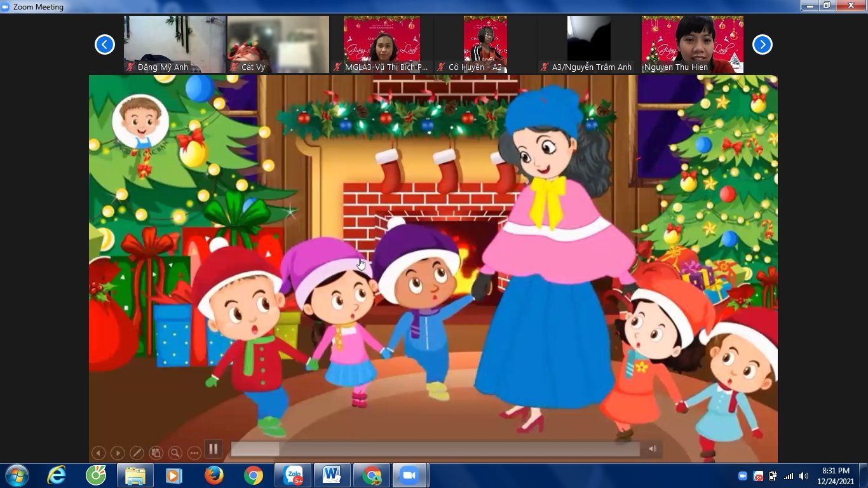Click the previous slide arrow in slideshow controls
The image size is (868, 488).
tap(98, 453)
